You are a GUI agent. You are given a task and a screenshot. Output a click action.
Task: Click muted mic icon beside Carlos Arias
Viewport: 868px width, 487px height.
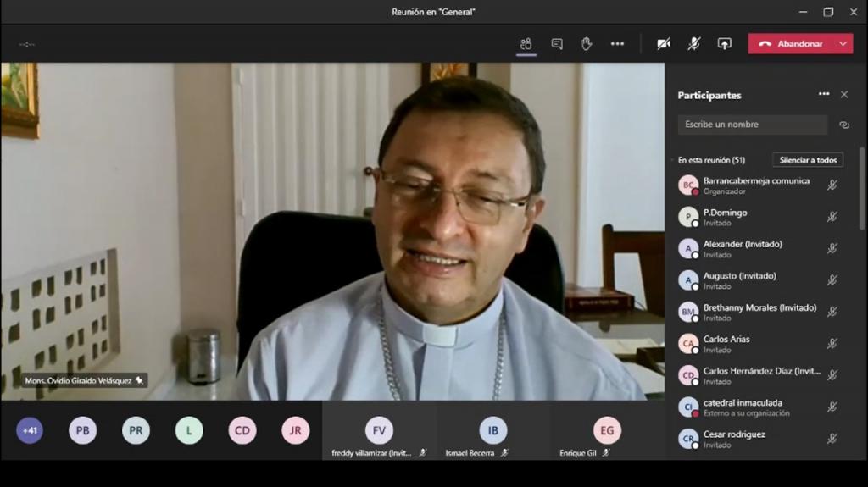tap(832, 344)
